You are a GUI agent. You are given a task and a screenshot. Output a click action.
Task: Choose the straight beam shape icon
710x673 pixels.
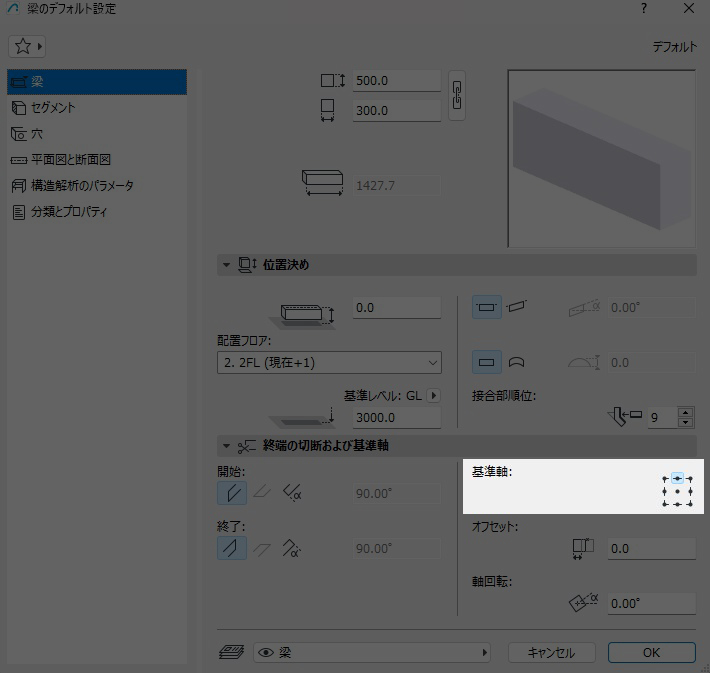[486, 362]
